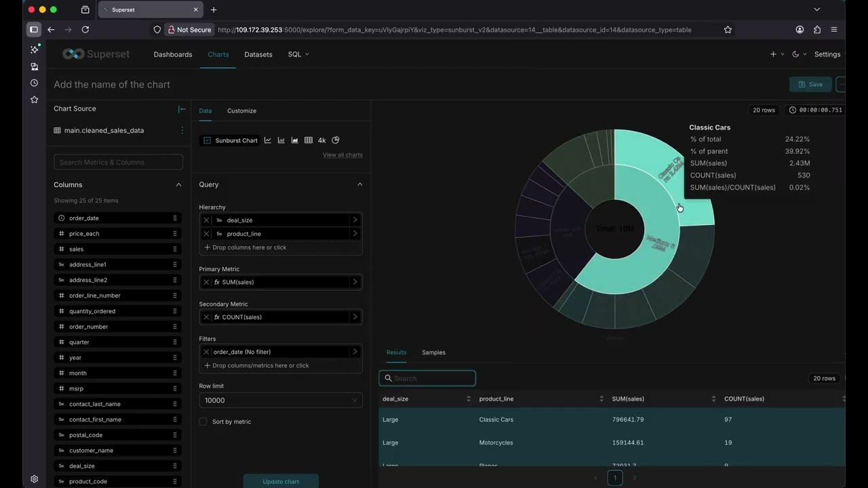Choose the Area Chart type icon
The image size is (868, 488).
click(295, 140)
